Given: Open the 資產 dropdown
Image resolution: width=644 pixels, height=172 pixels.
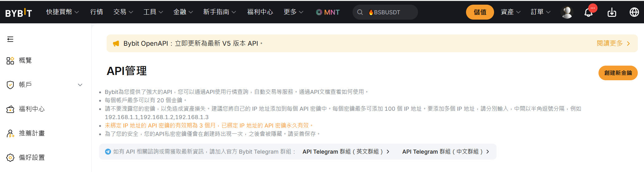Looking at the screenshot, I should click(511, 12).
